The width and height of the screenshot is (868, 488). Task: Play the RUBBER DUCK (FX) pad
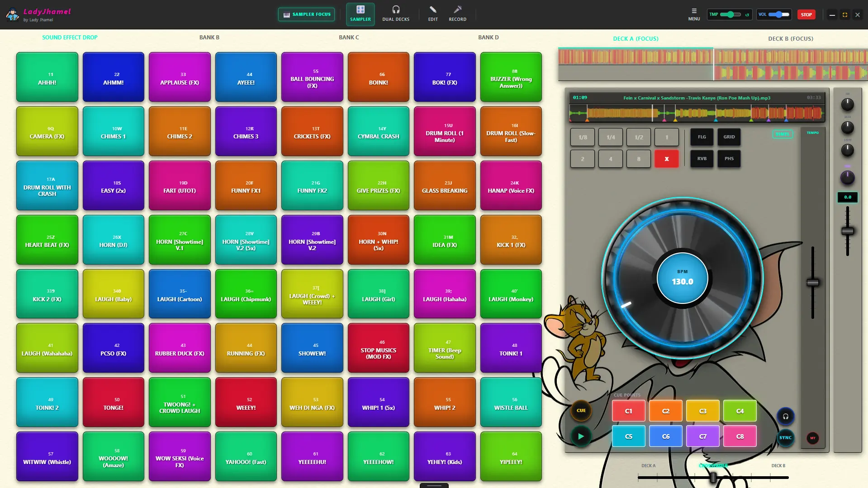180,348
